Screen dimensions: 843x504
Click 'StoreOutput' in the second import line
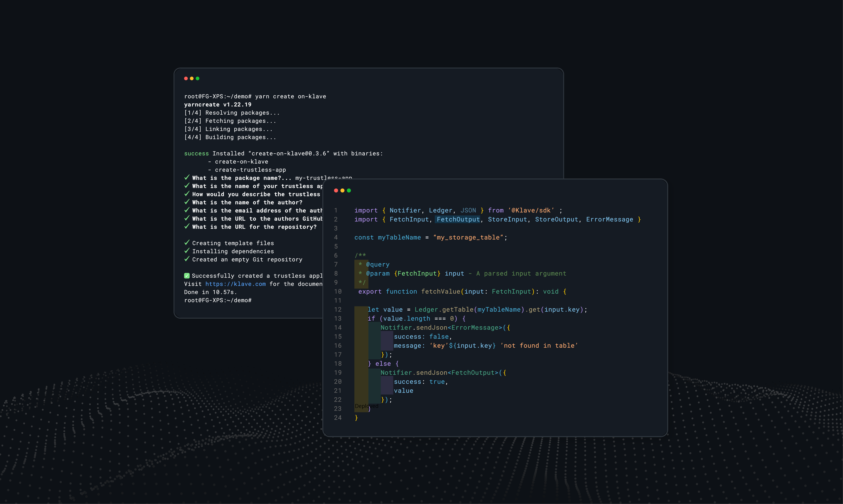click(556, 219)
